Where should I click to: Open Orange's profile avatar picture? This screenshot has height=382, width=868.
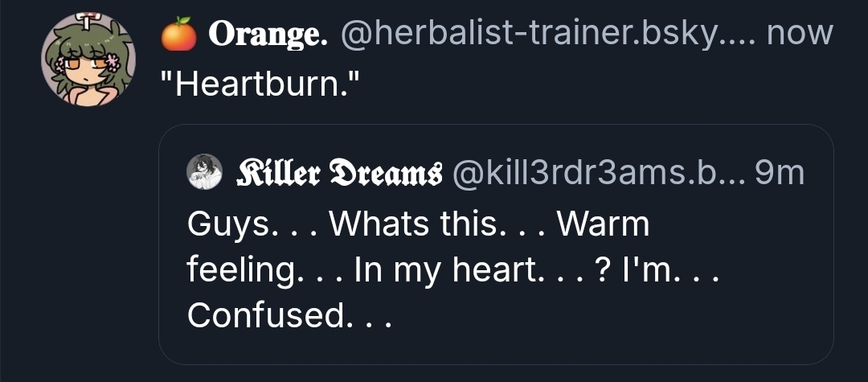click(x=88, y=60)
